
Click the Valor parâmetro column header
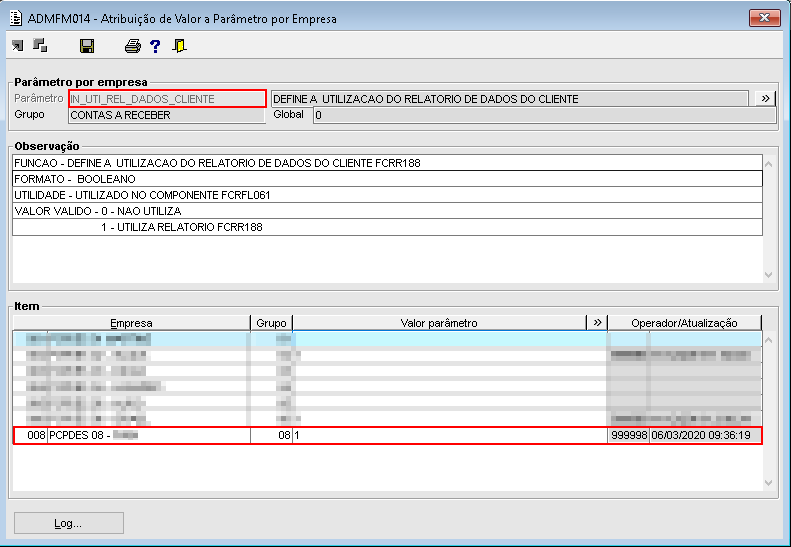tap(439, 323)
